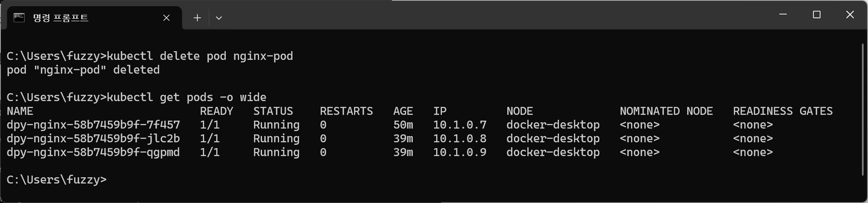Click the NOMINATED NODE column header
This screenshot has height=203, width=868.
(666, 111)
